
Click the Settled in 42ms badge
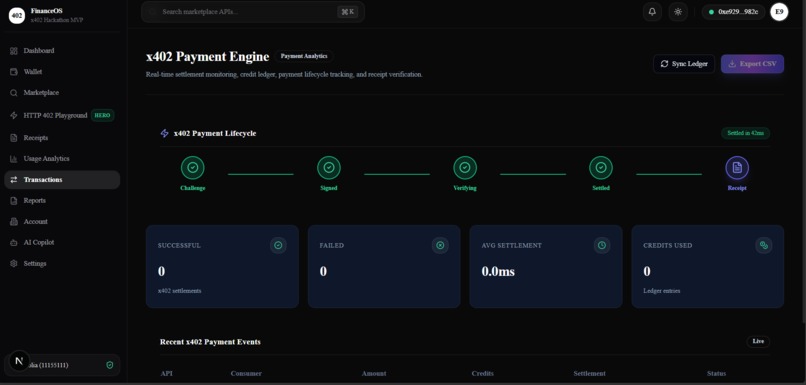pos(745,133)
